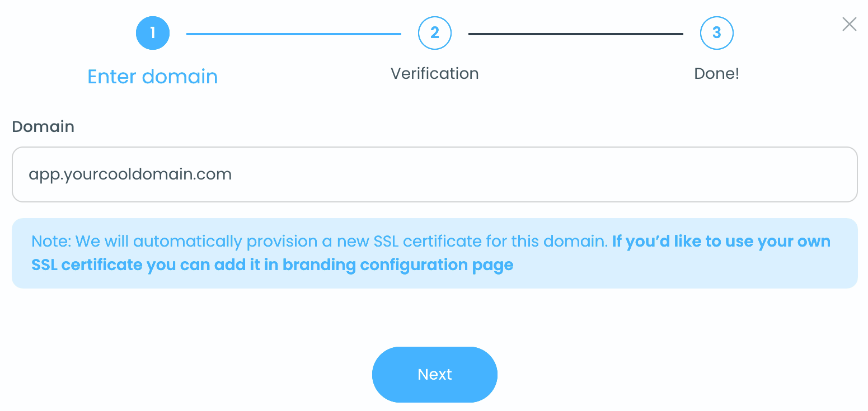Click the number 2 inside the Verification circle

(x=435, y=33)
